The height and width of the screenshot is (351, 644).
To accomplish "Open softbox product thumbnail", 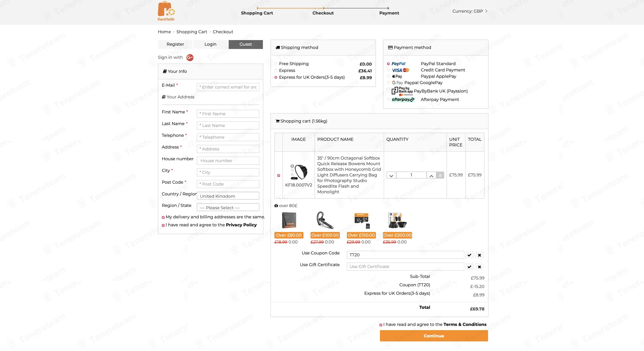I will coord(299,172).
